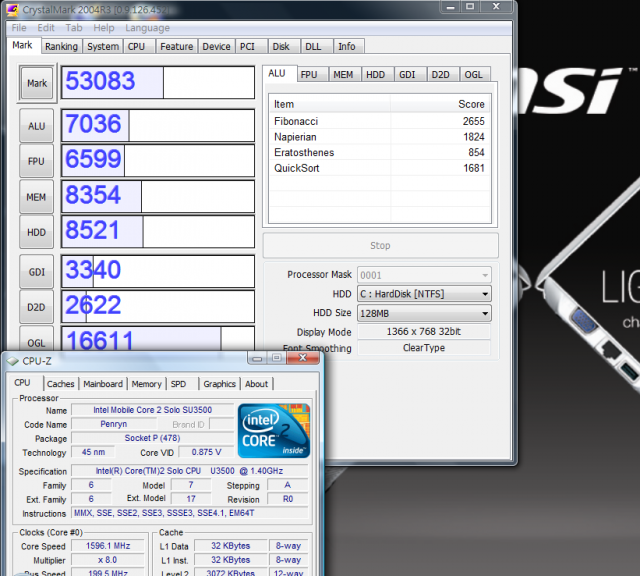The height and width of the screenshot is (576, 640).
Task: Select the QuickSort row
Action: tap(380, 168)
